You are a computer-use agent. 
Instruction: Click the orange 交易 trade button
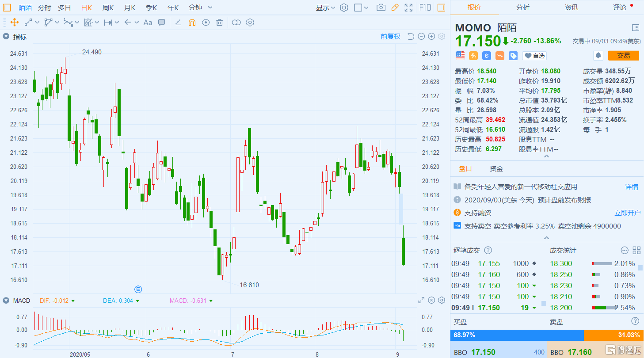pos(624,56)
